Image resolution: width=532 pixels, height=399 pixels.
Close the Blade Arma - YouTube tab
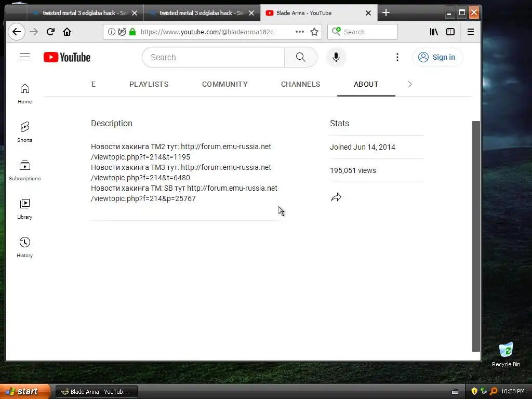368,13
